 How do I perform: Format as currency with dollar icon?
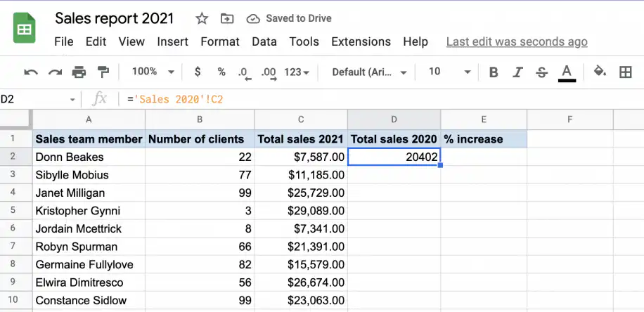198,72
